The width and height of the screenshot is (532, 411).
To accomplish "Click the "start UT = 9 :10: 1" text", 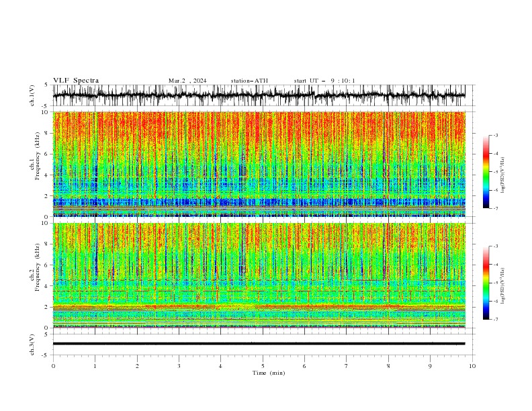I will pos(324,81).
